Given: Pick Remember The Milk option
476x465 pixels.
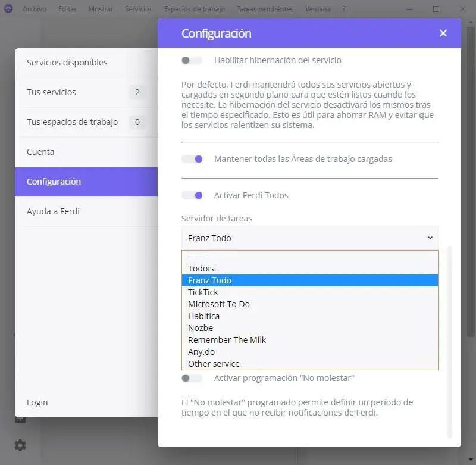Looking at the screenshot, I should pos(309,340).
